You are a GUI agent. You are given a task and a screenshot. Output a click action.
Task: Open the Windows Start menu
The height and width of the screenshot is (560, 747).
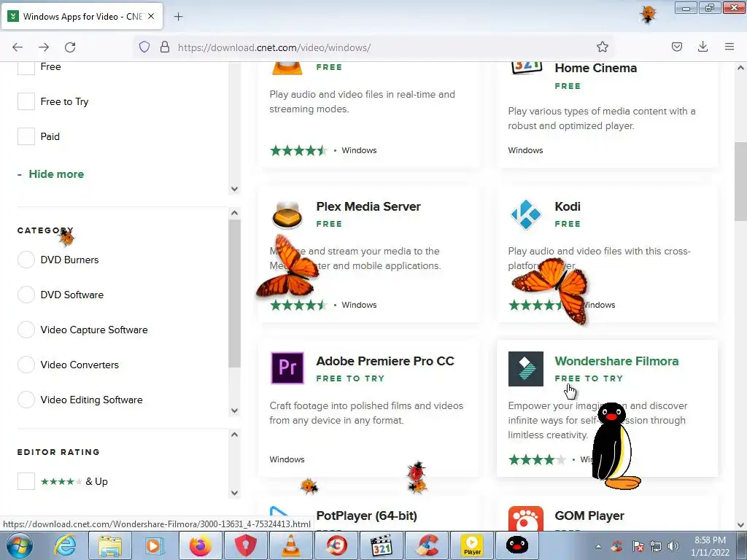(x=20, y=545)
